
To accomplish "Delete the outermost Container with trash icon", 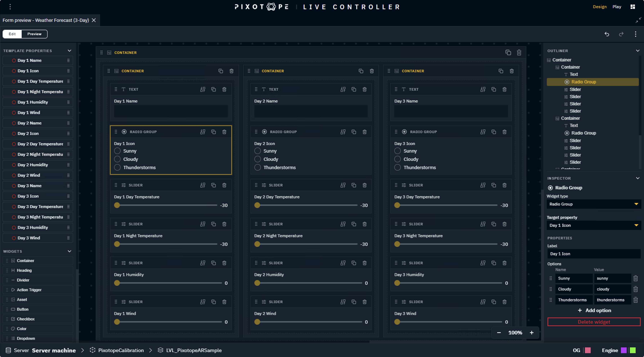I will [x=519, y=53].
